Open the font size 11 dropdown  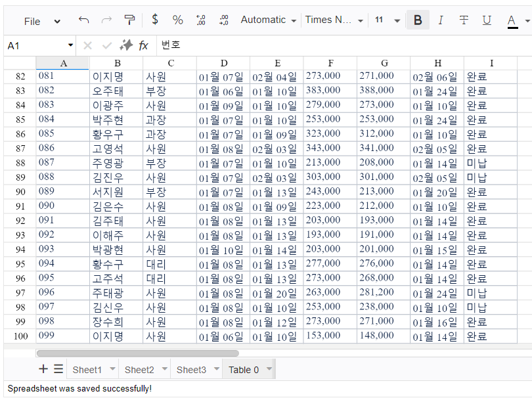coord(388,20)
